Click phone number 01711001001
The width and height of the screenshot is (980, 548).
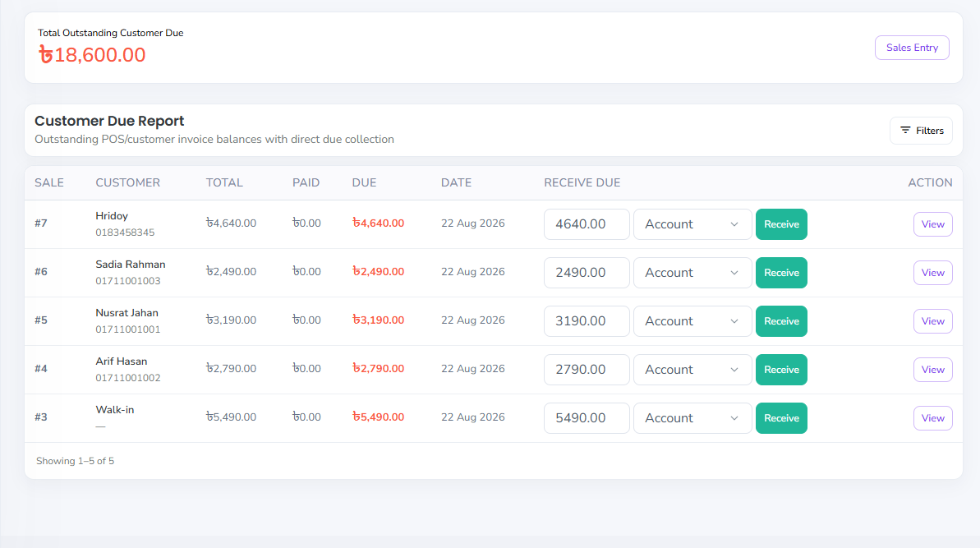pyautogui.click(x=128, y=329)
